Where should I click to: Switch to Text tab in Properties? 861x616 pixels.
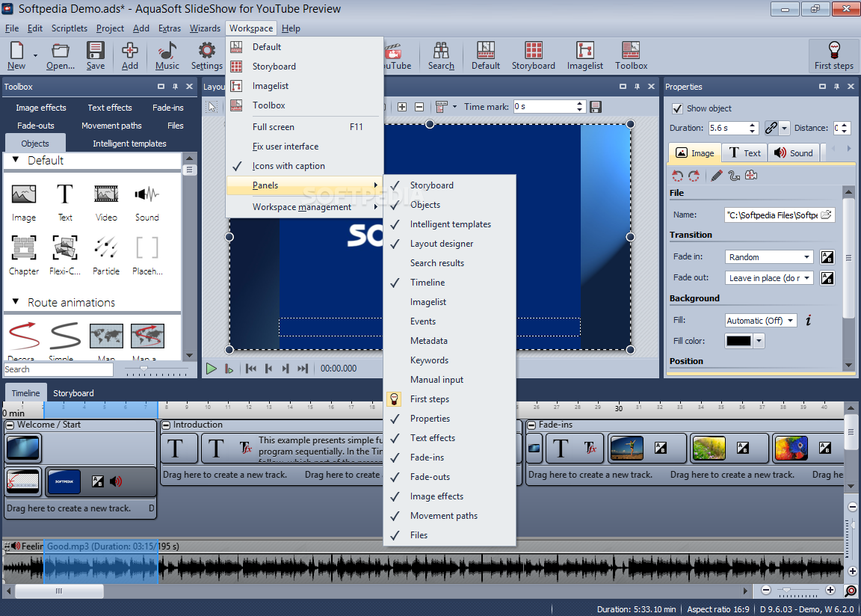click(744, 153)
